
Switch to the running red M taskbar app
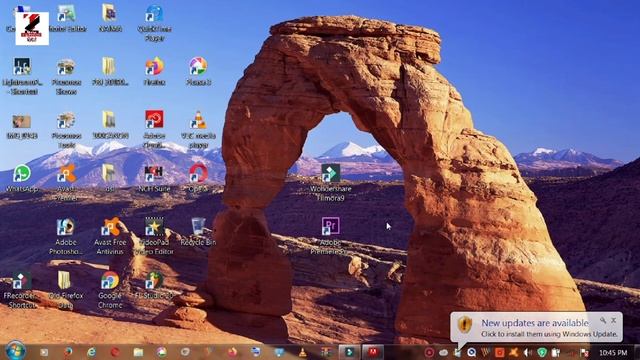coord(373,352)
